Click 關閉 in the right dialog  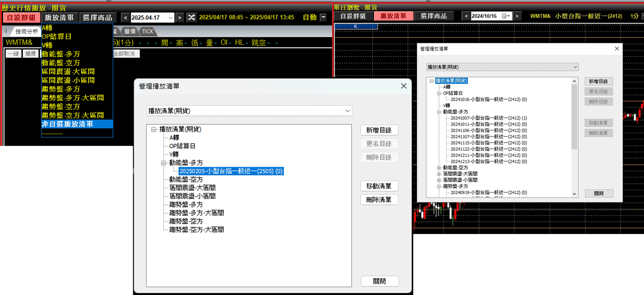point(599,193)
